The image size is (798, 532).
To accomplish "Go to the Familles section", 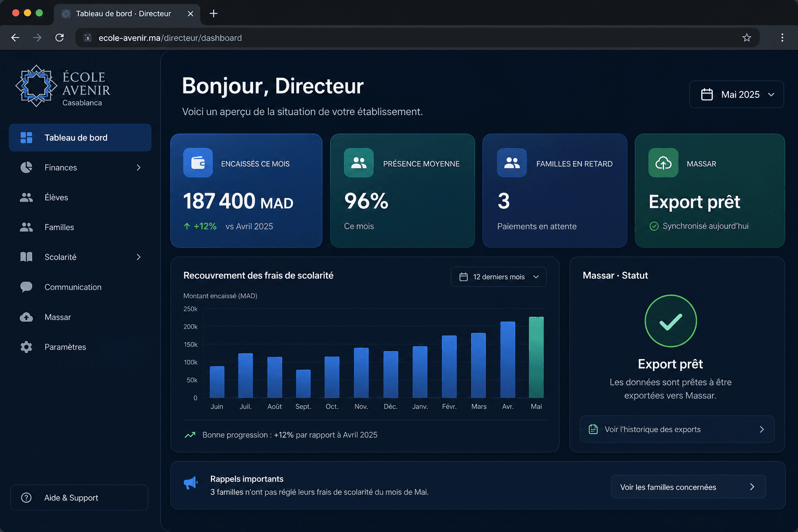I will pos(80,227).
